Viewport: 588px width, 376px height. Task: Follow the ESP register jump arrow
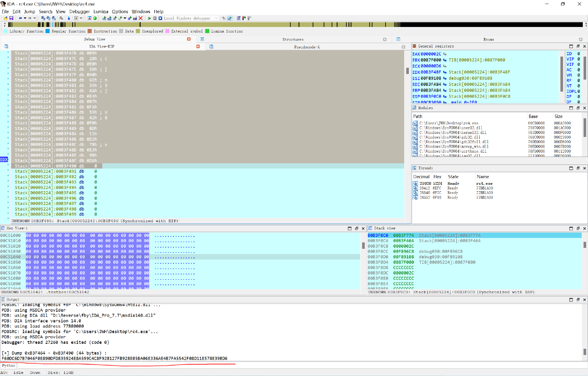click(445, 97)
